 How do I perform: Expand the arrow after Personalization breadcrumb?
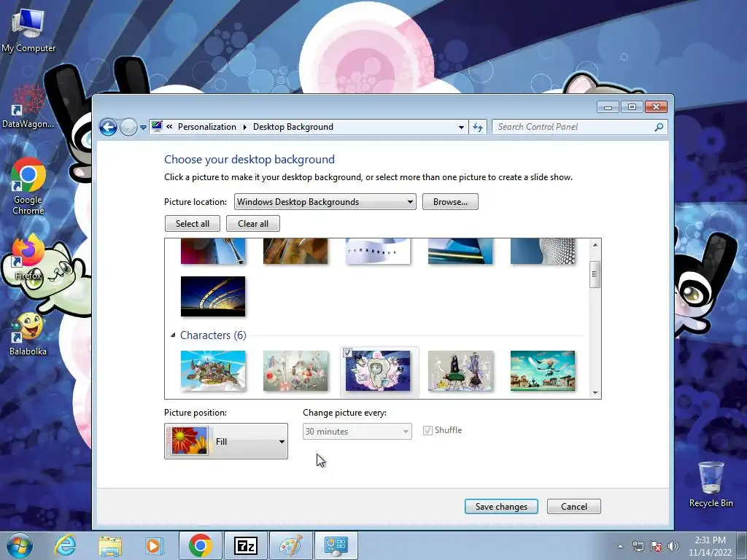click(244, 127)
